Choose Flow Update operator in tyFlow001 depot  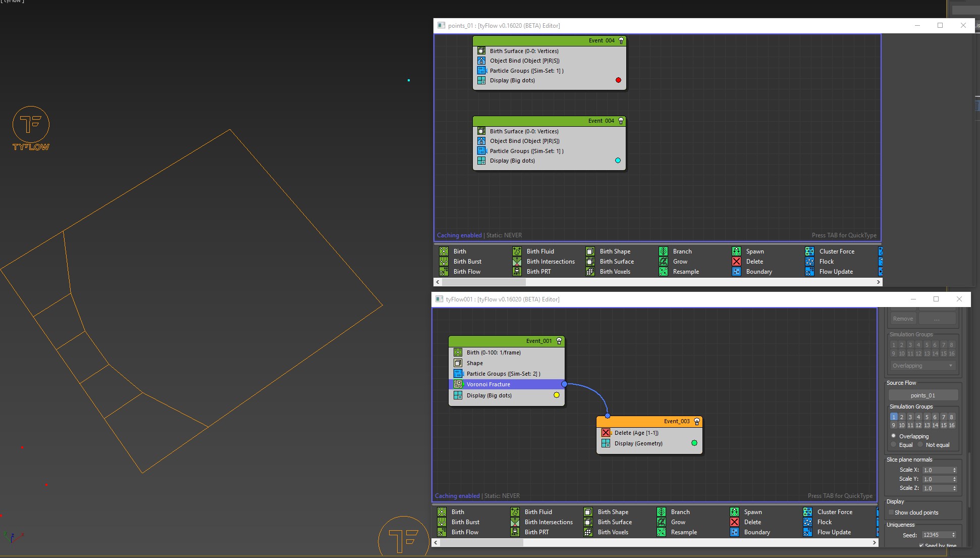pyautogui.click(x=827, y=532)
